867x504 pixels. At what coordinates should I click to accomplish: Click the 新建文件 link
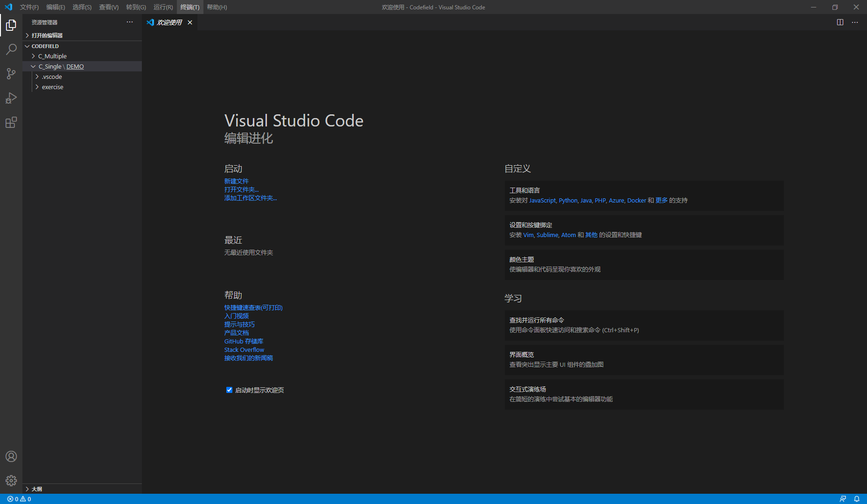[237, 181]
